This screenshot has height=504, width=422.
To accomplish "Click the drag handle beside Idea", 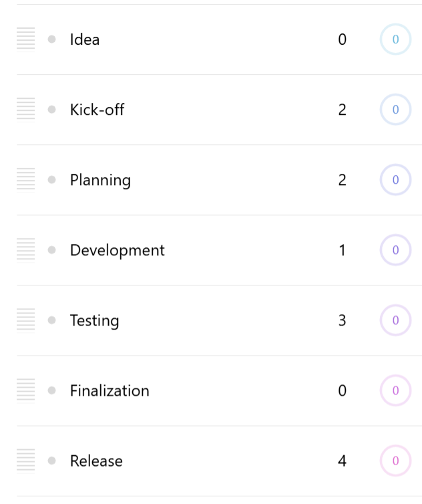I will pos(25,39).
